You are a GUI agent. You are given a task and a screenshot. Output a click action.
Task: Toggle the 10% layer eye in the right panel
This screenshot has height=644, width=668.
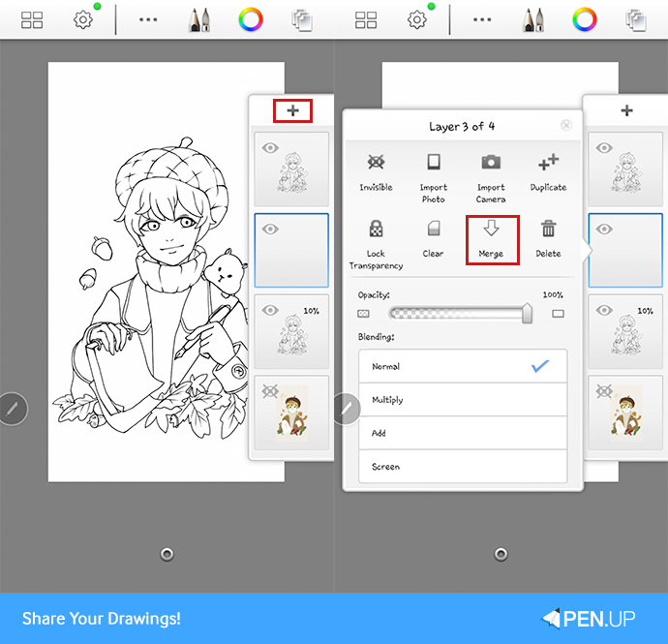pos(604,310)
